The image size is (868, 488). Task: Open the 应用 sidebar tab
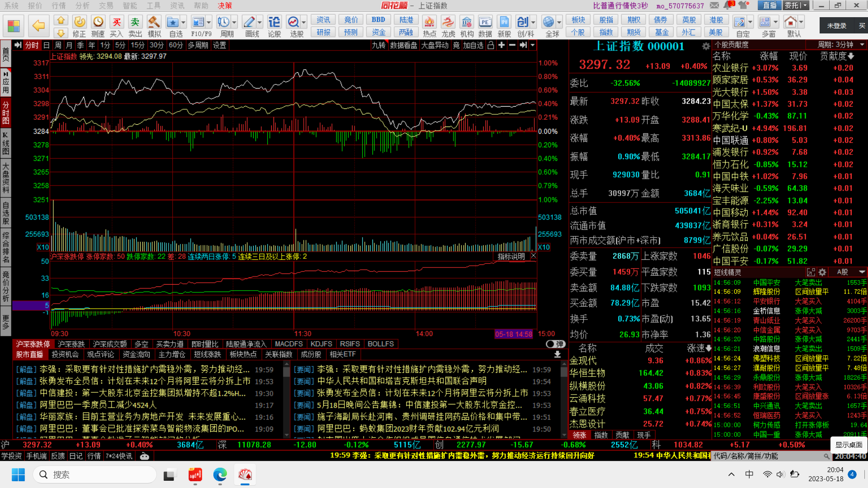tap(6, 82)
